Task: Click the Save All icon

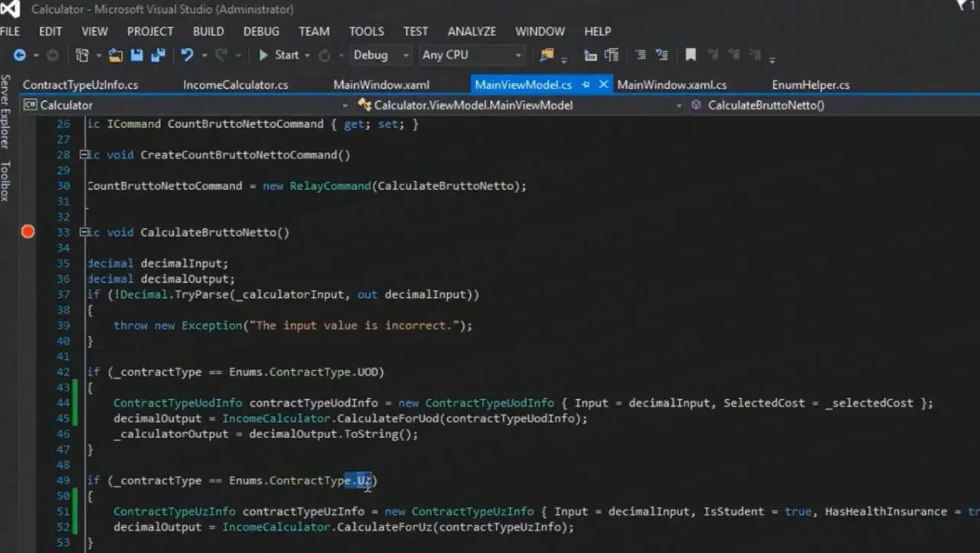Action: click(158, 55)
